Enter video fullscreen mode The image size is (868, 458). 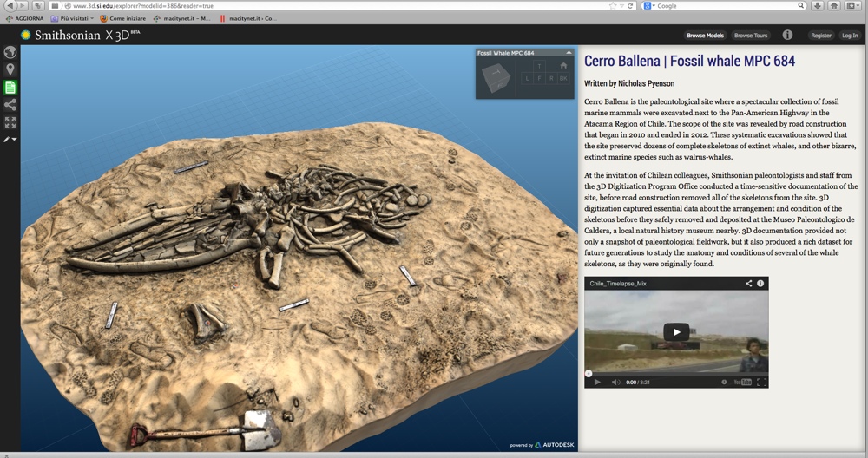pyautogui.click(x=761, y=383)
